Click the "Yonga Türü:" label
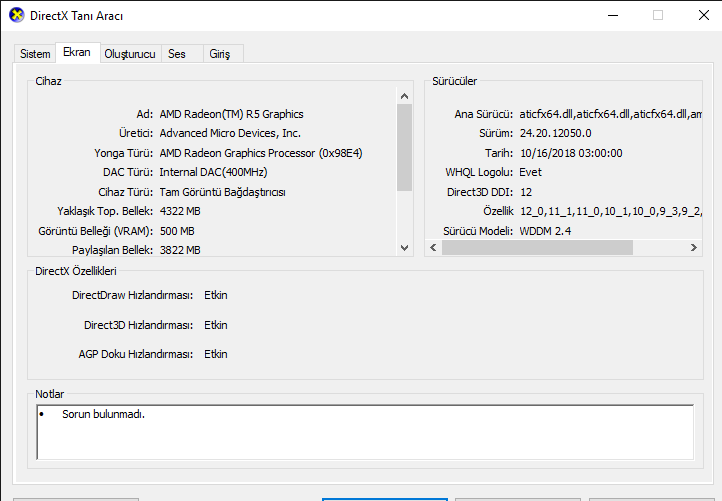 (x=123, y=153)
